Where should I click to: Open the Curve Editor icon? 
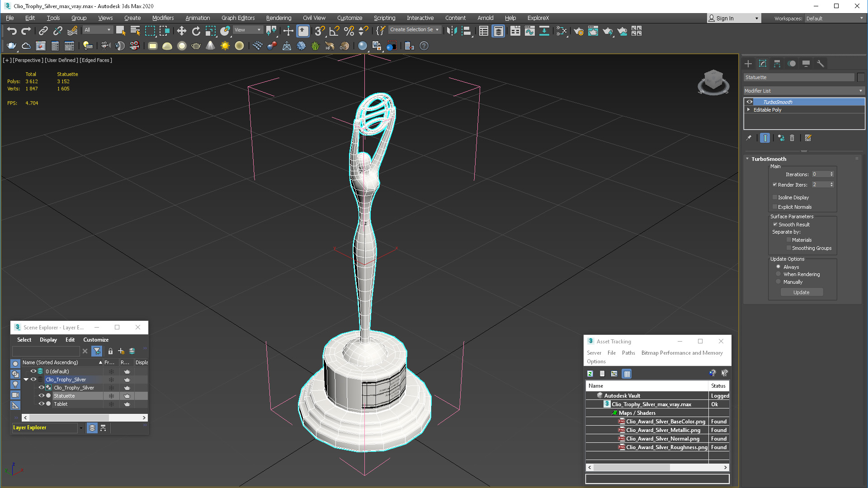(529, 31)
